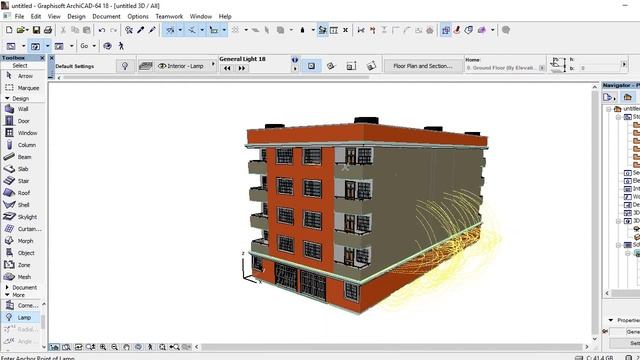Image resolution: width=640 pixels, height=360 pixels.
Task: Open the Document menu
Action: (106, 16)
